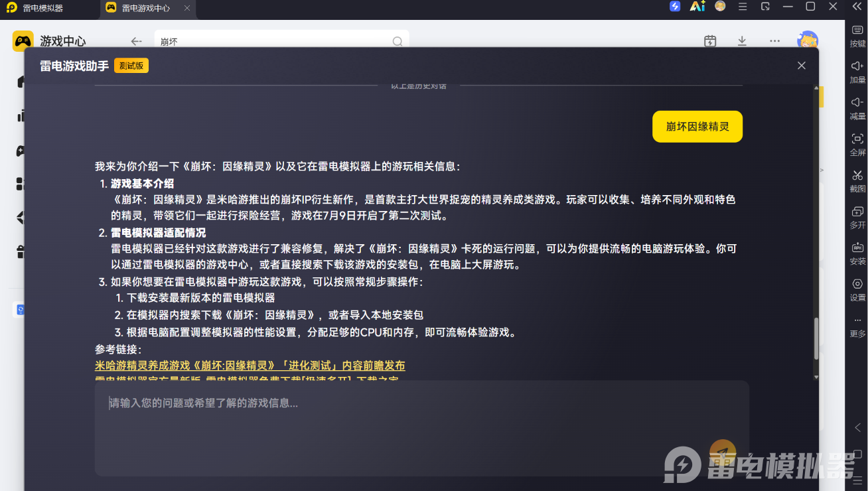Go back with the left arrow

[x=137, y=41]
